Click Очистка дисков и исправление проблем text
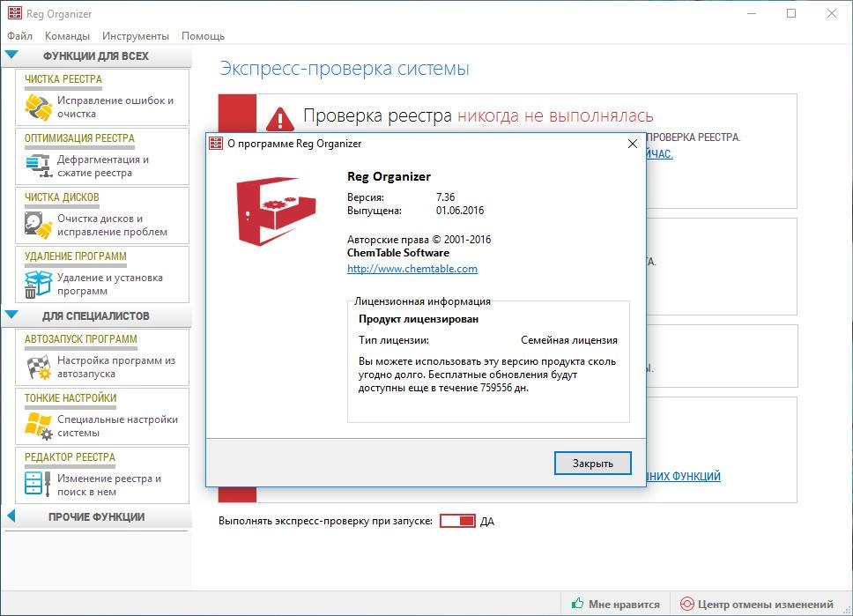Viewport: 853px width, 616px height. (113, 225)
